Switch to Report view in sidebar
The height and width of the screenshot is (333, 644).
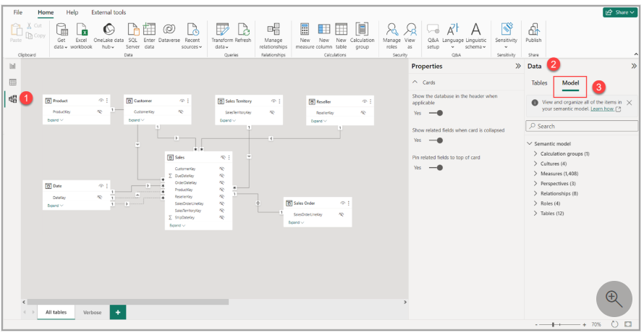pyautogui.click(x=13, y=66)
